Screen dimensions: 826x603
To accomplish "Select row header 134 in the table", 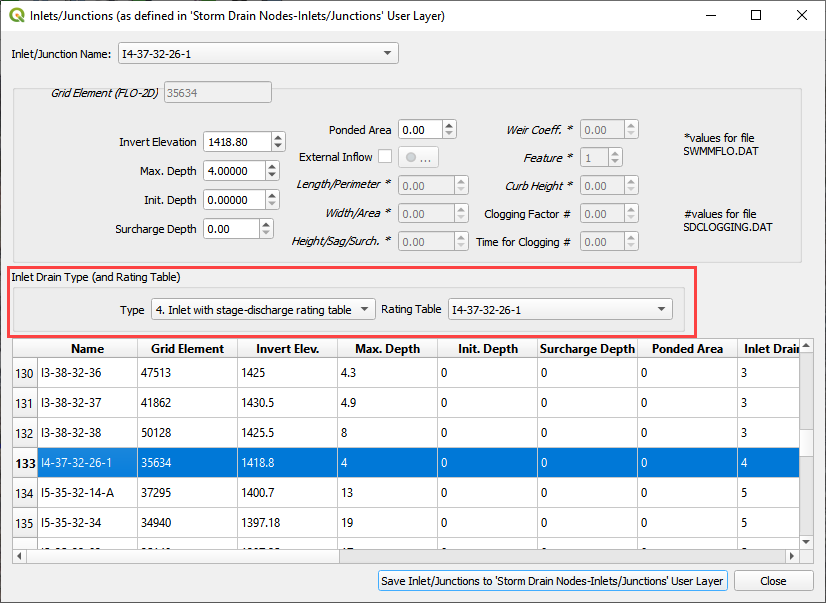I will [24, 493].
